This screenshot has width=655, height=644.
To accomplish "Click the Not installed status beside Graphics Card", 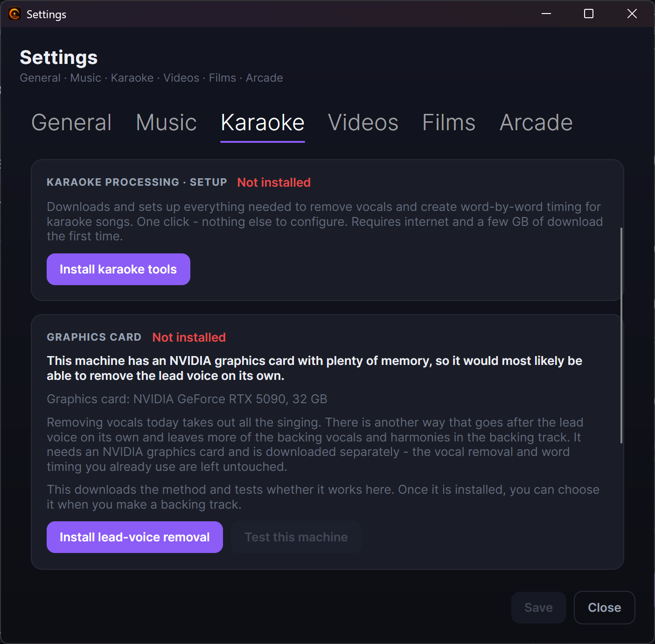I will [x=189, y=337].
